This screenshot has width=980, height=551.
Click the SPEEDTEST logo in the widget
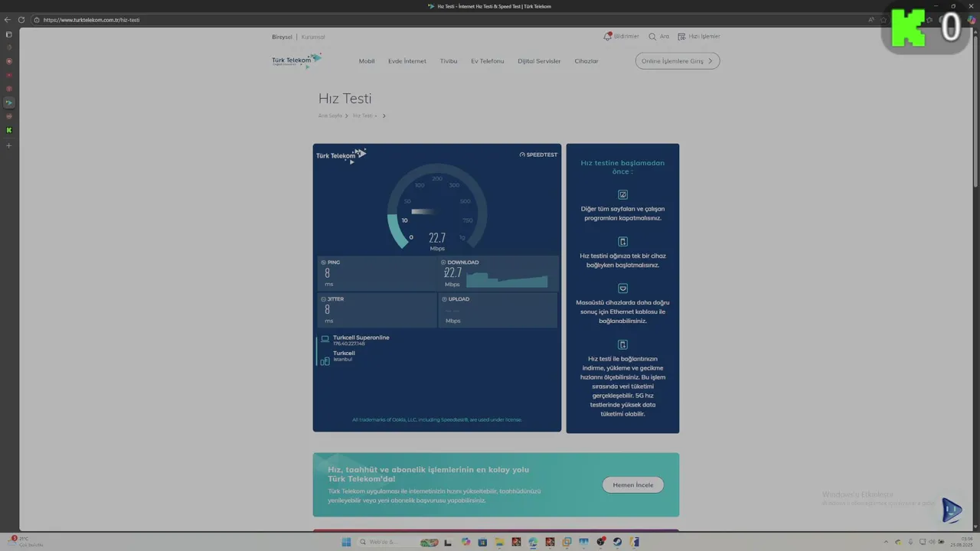click(538, 155)
